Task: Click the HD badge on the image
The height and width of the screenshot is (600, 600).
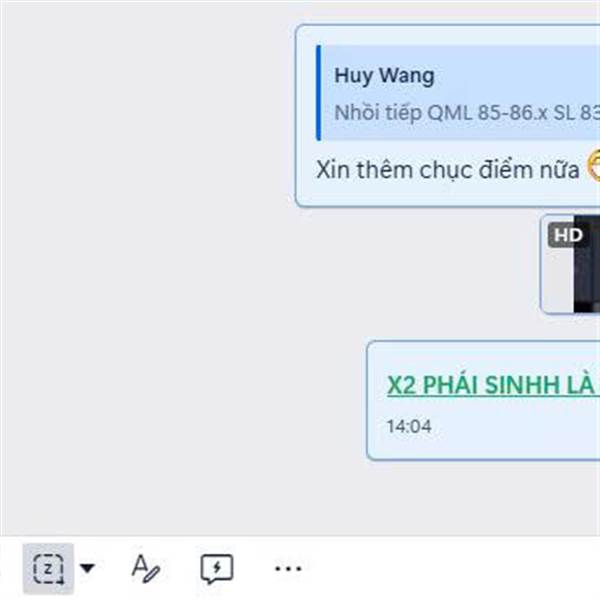Action: (x=568, y=235)
